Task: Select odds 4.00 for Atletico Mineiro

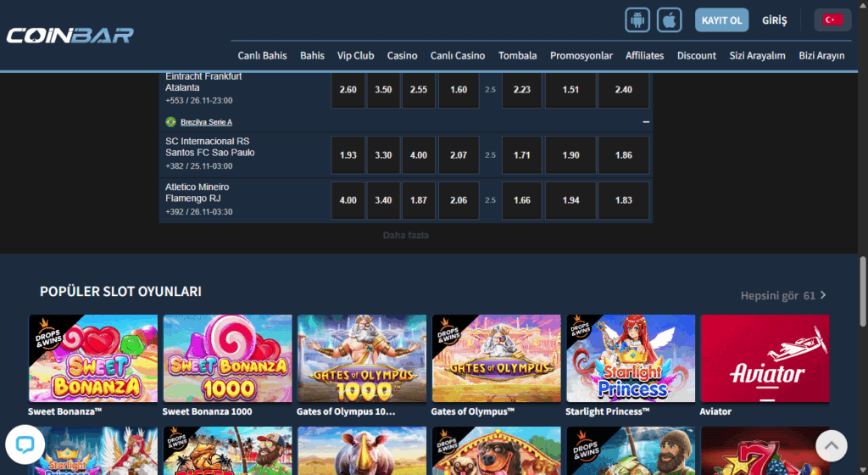Action: click(348, 200)
